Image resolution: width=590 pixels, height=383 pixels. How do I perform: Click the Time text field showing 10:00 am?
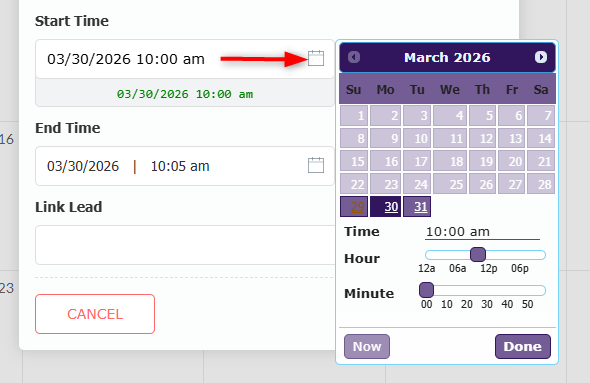(482, 232)
